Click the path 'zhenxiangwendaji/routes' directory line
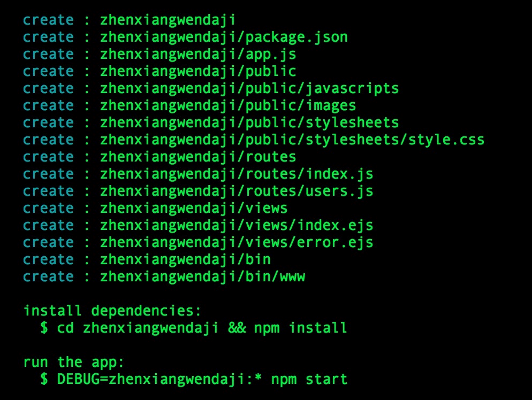Screen dimensions: 532x400 (x=198, y=157)
